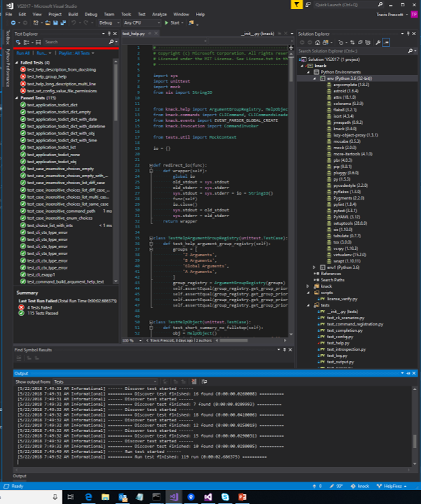Viewport: 421px width, 504px height.
Task: Open Skype from the taskbar
Action: coord(225,497)
